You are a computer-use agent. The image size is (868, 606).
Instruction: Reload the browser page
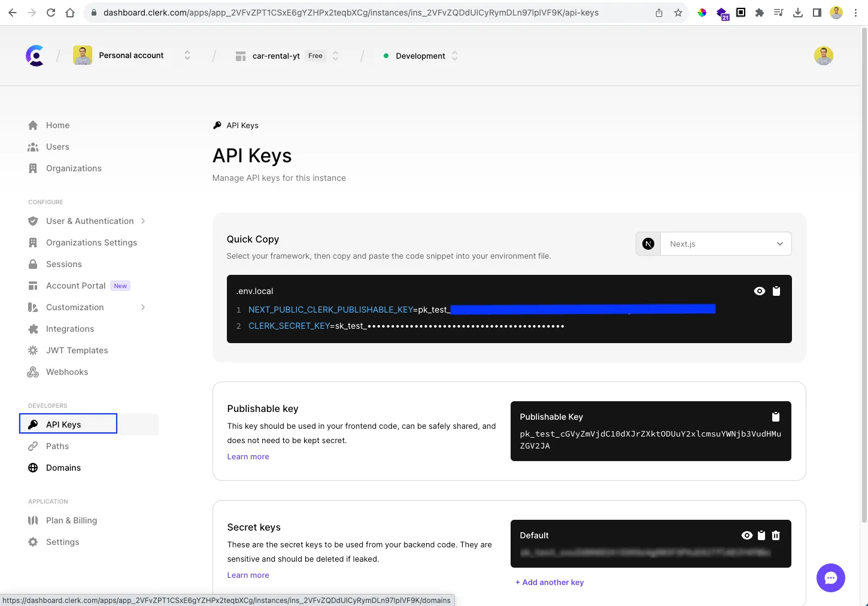coord(51,13)
